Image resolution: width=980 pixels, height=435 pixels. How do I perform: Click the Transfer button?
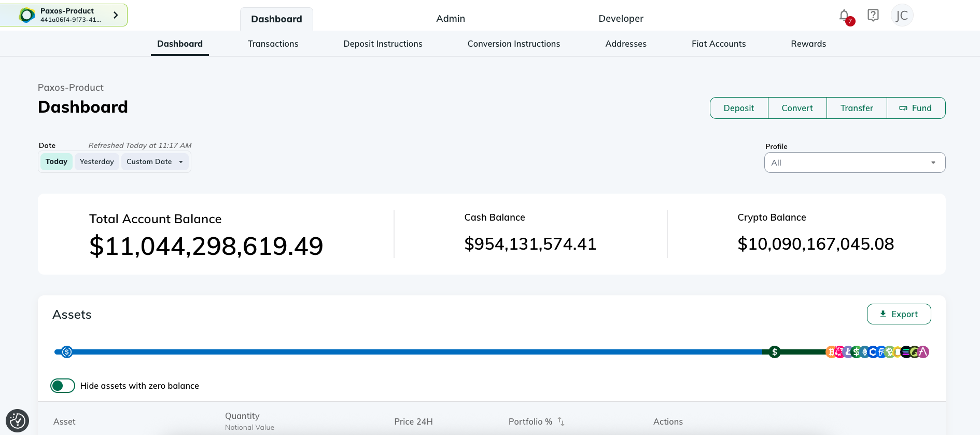click(857, 108)
